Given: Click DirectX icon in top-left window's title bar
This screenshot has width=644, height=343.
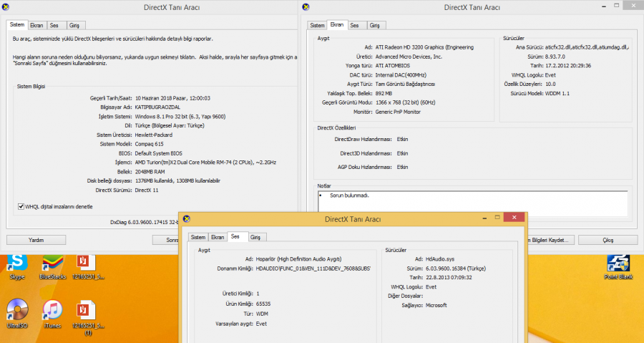Looking at the screenshot, I should (6, 7).
